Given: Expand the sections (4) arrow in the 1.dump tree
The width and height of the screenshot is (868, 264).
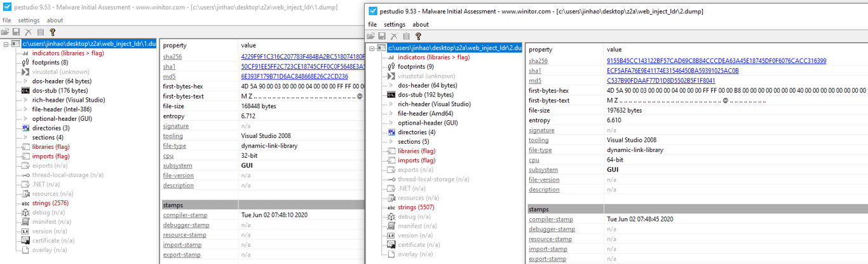Looking at the screenshot, I should pos(25,137).
